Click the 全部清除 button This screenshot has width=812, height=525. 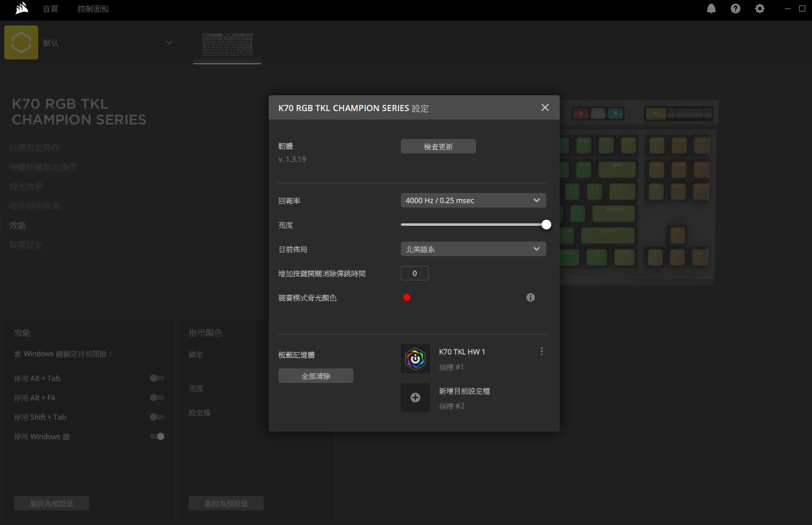pyautogui.click(x=316, y=376)
